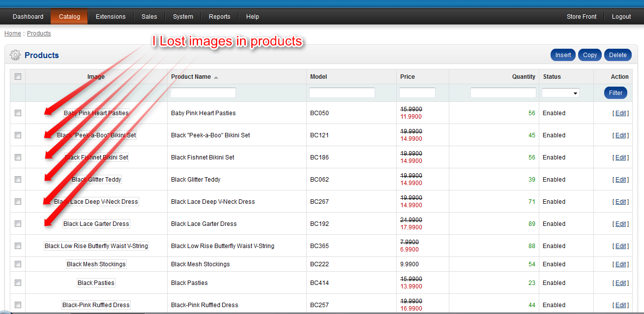Select the Black Mesh Stockings checkbox
Image resolution: width=644 pixels, height=314 pixels.
tap(18, 264)
